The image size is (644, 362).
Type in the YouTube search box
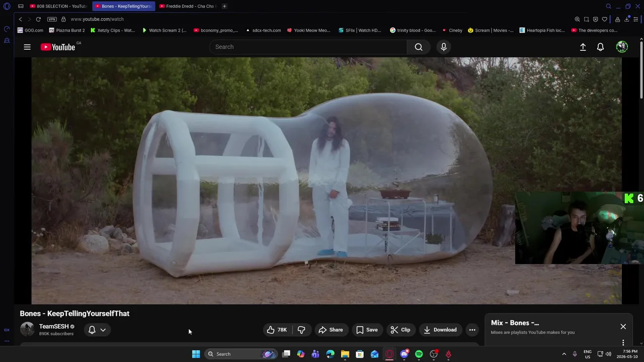tap(308, 47)
